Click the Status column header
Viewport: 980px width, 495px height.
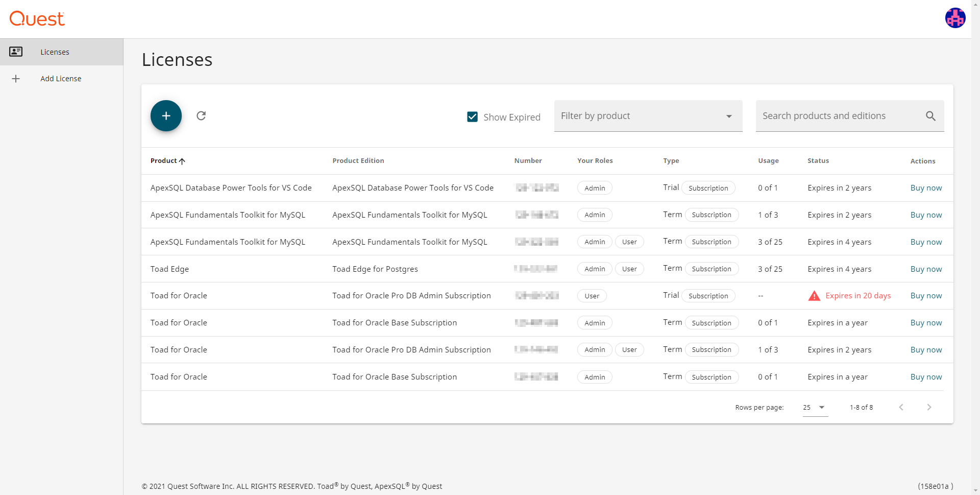point(818,161)
